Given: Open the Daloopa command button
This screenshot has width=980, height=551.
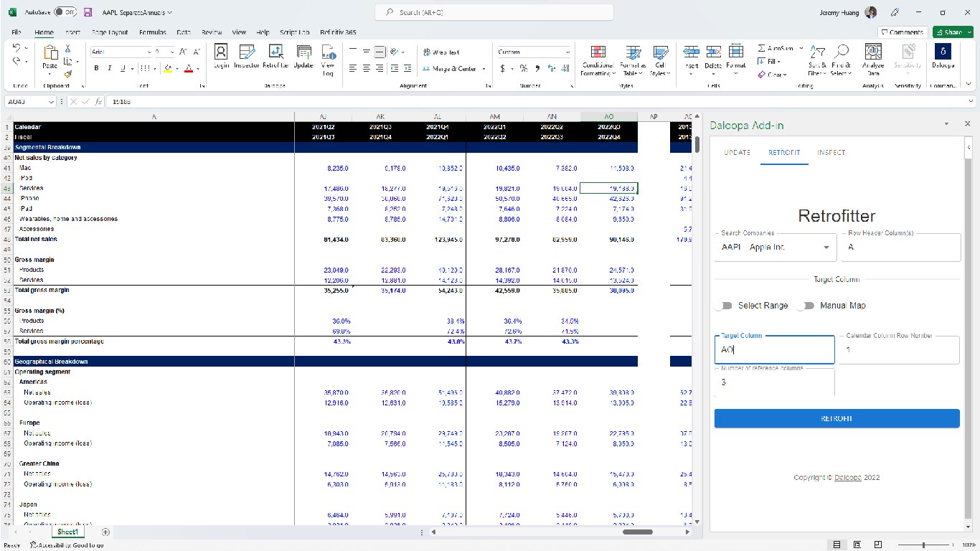Looking at the screenshot, I should tap(943, 57).
